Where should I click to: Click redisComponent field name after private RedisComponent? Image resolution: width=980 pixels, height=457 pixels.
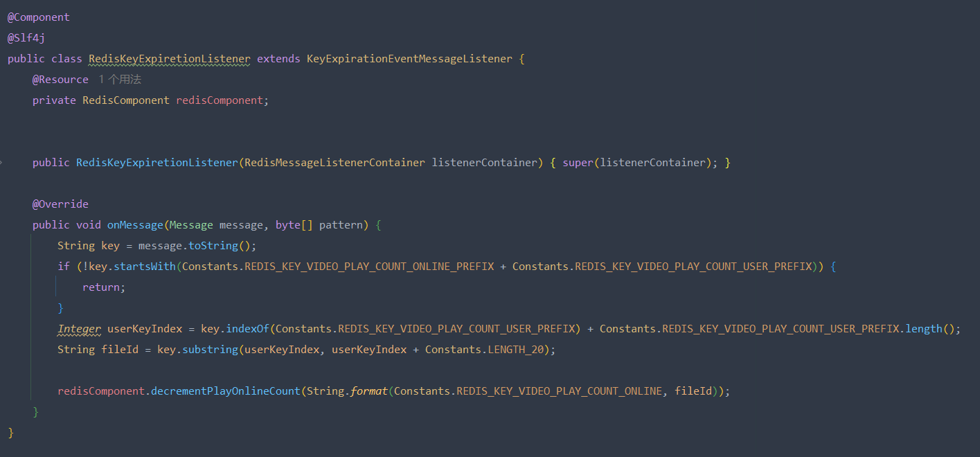click(220, 100)
